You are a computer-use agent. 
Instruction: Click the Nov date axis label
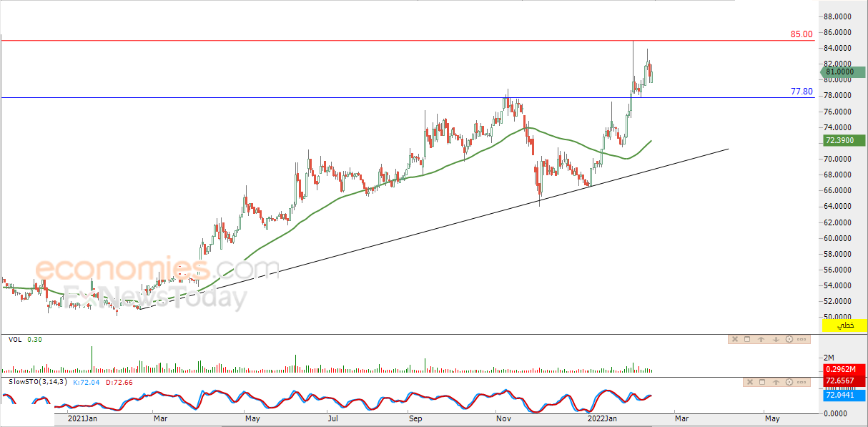point(504,418)
